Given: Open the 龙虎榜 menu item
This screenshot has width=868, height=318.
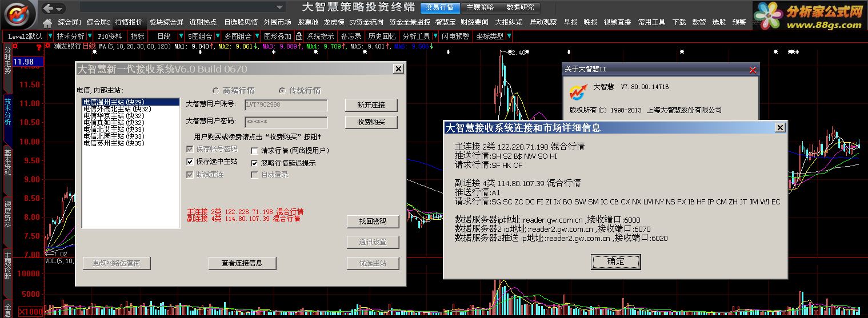Looking at the screenshot, I should (334, 22).
